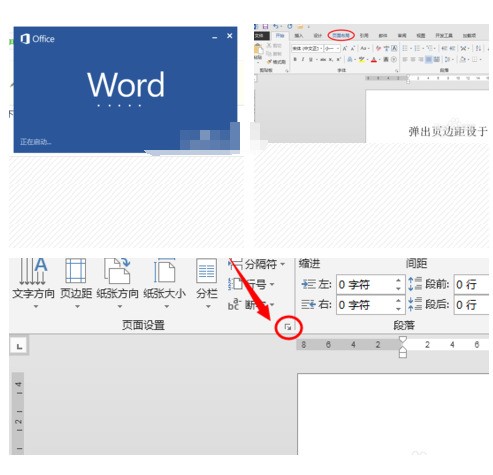Click the Shrink Font button

point(353,48)
